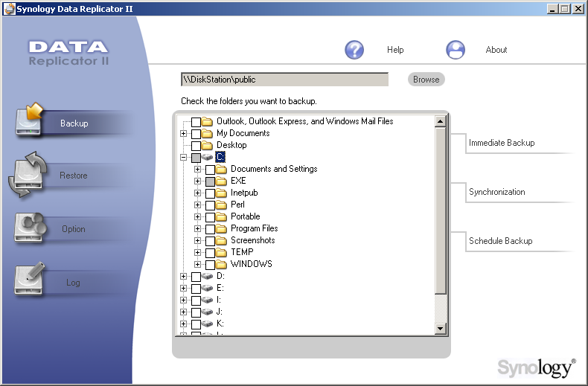Click the I: drive icon

click(x=208, y=300)
